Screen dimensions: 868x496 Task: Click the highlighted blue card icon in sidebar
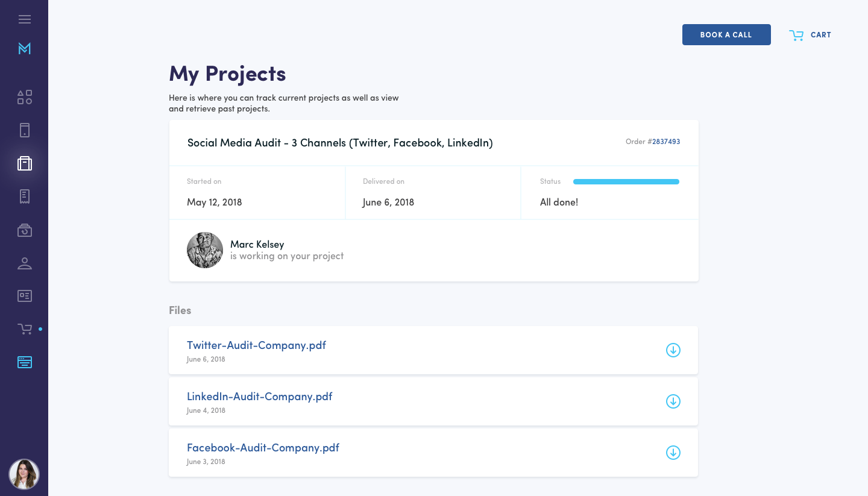[x=25, y=362]
